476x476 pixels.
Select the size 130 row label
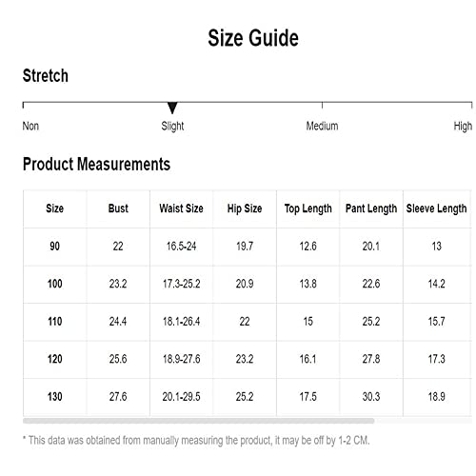(54, 397)
